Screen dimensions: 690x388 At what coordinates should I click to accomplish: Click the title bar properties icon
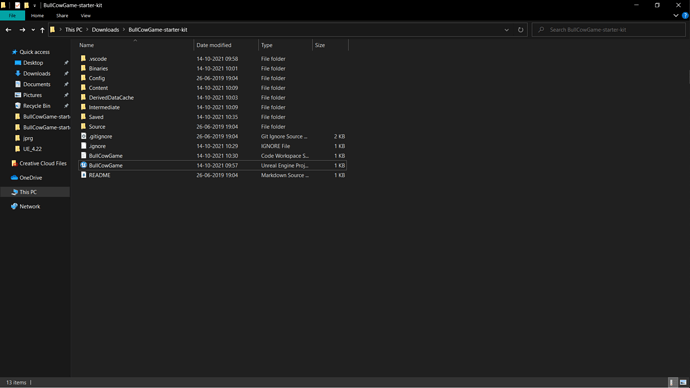click(18, 5)
